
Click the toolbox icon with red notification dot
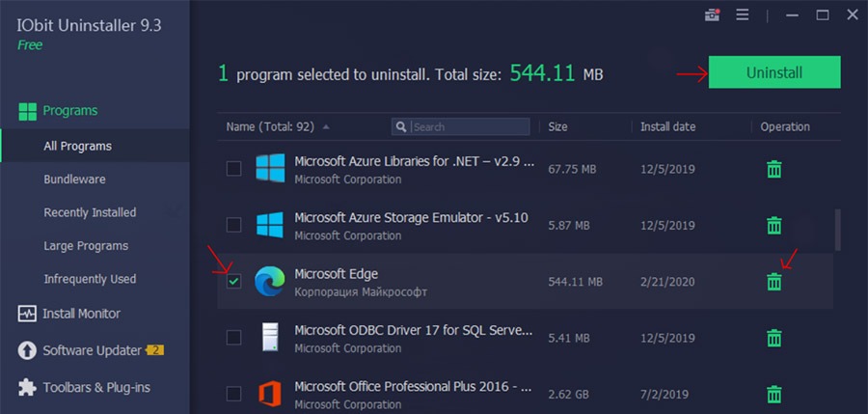coord(713,15)
